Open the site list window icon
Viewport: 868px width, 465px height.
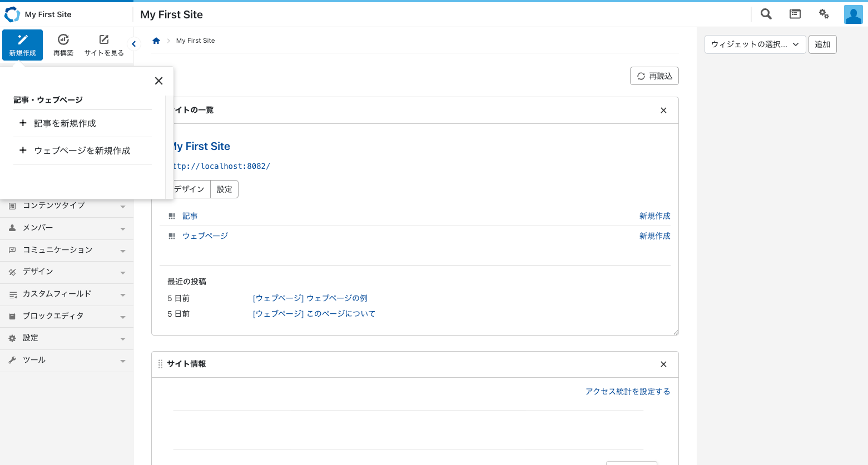(795, 14)
